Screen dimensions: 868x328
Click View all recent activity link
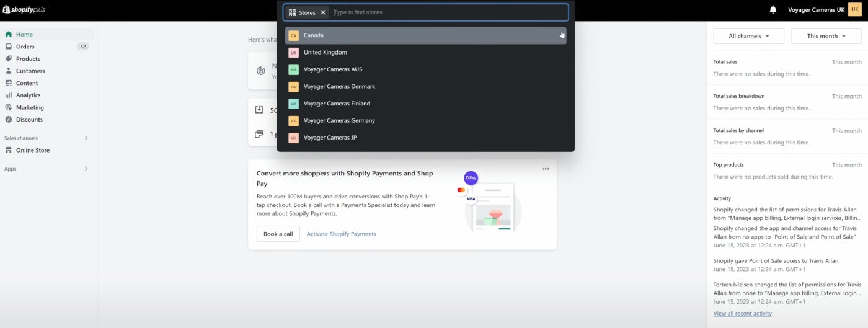742,314
